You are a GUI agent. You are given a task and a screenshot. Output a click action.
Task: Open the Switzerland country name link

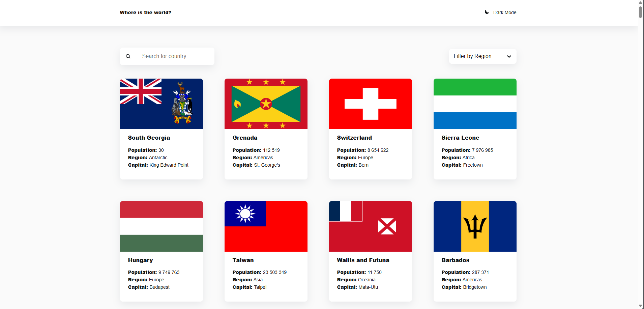[x=354, y=138]
